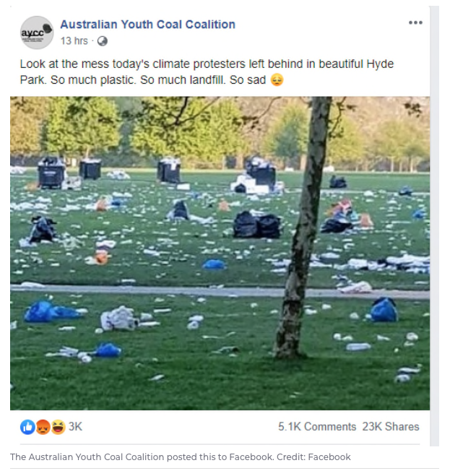
Task: Click the vertical scrollbar beside the post
Action: pyautogui.click(x=435, y=226)
